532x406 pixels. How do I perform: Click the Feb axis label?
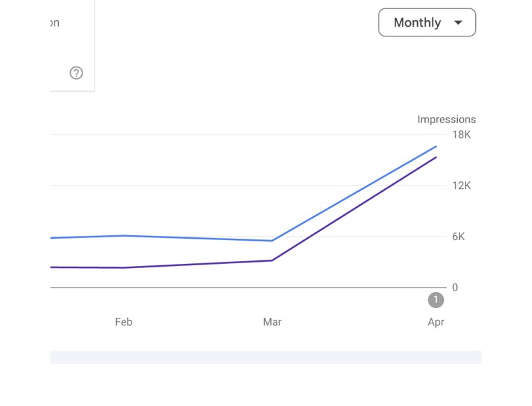[123, 322]
